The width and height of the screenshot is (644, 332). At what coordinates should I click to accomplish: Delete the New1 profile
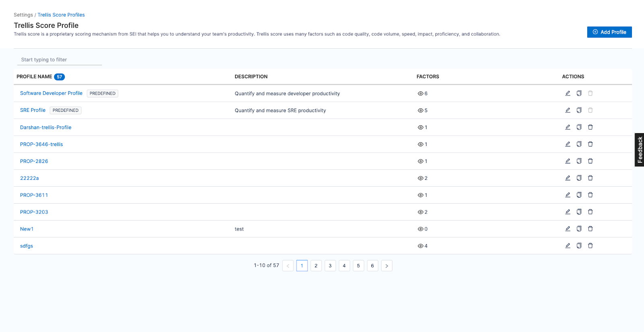pos(590,229)
